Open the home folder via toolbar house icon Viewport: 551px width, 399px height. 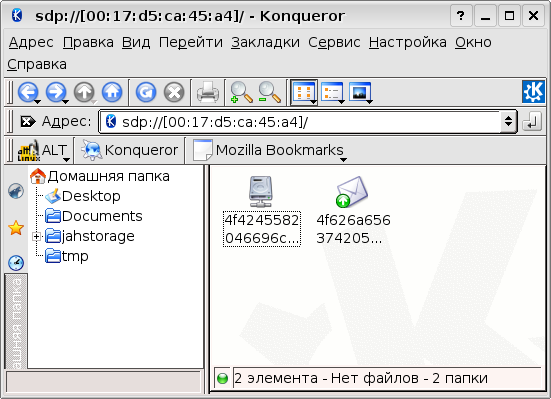tap(112, 92)
